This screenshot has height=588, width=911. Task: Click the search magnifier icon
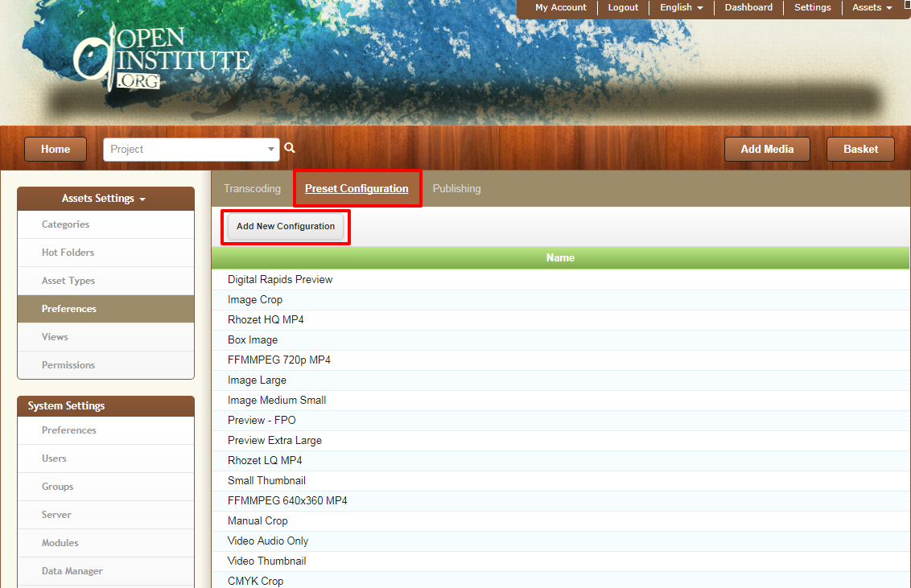(x=290, y=148)
